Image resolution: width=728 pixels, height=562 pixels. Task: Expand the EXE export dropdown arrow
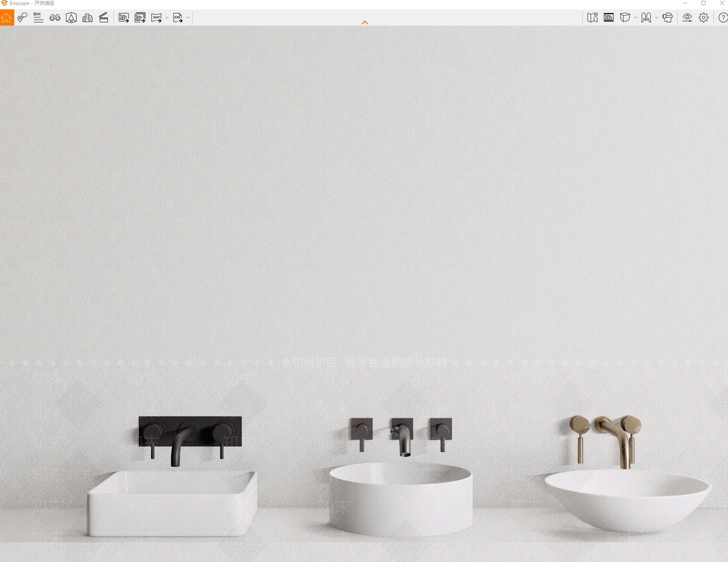click(188, 18)
